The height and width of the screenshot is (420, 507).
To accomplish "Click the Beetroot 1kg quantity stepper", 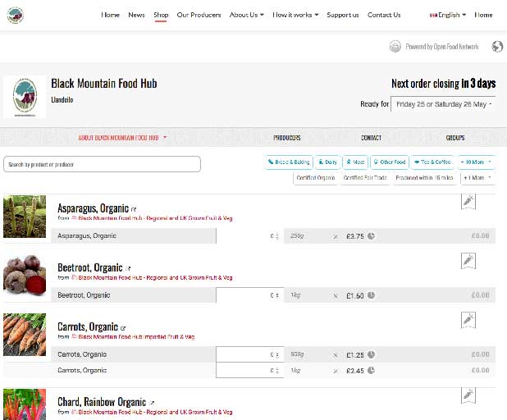I will point(250,295).
